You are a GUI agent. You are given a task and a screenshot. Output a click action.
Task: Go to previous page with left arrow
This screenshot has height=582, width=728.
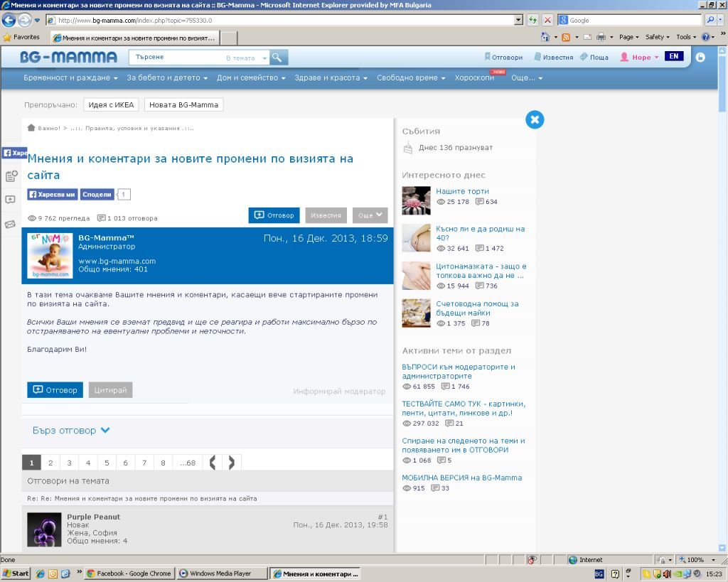[213, 463]
